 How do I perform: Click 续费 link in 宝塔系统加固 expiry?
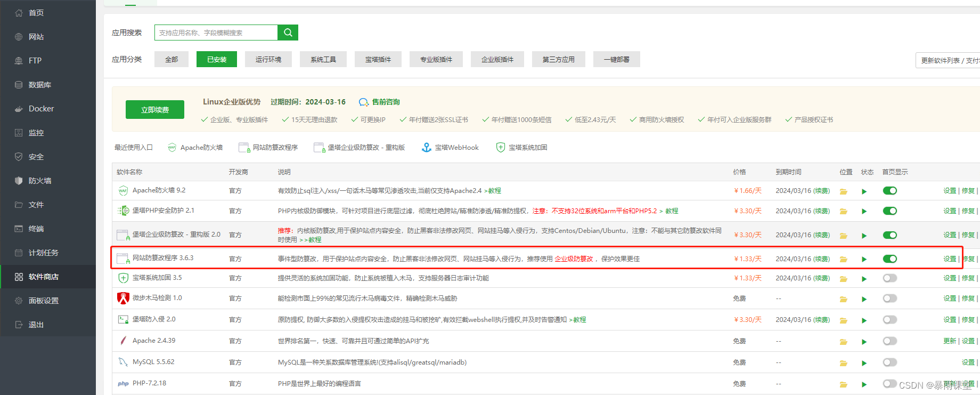pyautogui.click(x=822, y=278)
